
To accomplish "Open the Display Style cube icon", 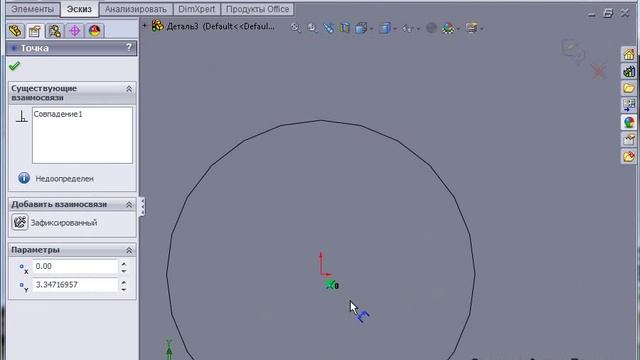I will 384,28.
